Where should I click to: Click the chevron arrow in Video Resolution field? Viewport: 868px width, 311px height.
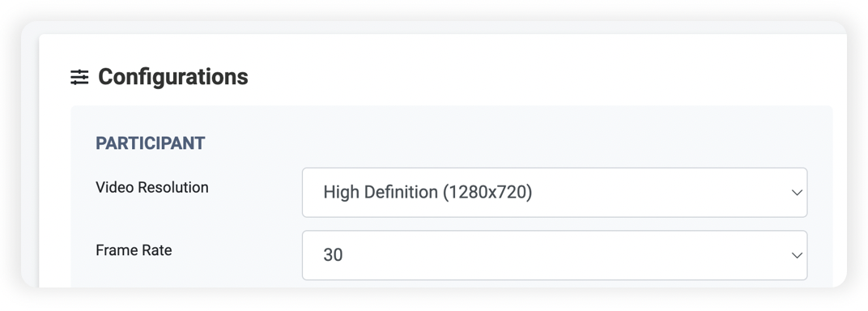pyautogui.click(x=797, y=193)
